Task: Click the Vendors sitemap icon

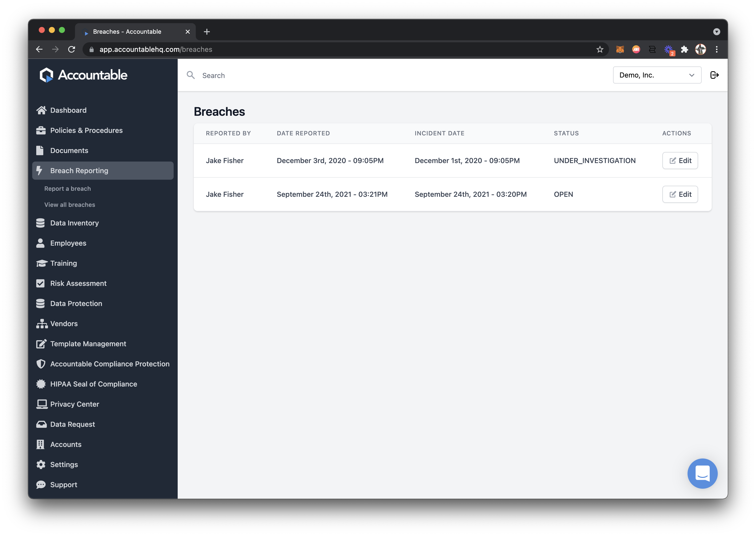Action: (x=42, y=323)
